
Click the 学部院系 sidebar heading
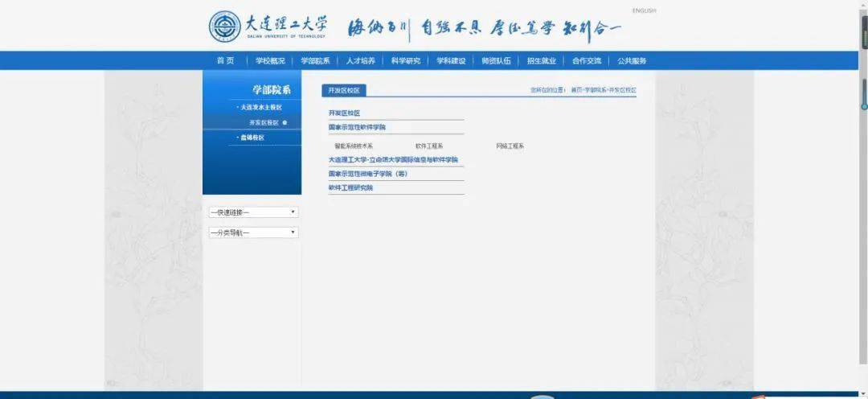coord(272,90)
